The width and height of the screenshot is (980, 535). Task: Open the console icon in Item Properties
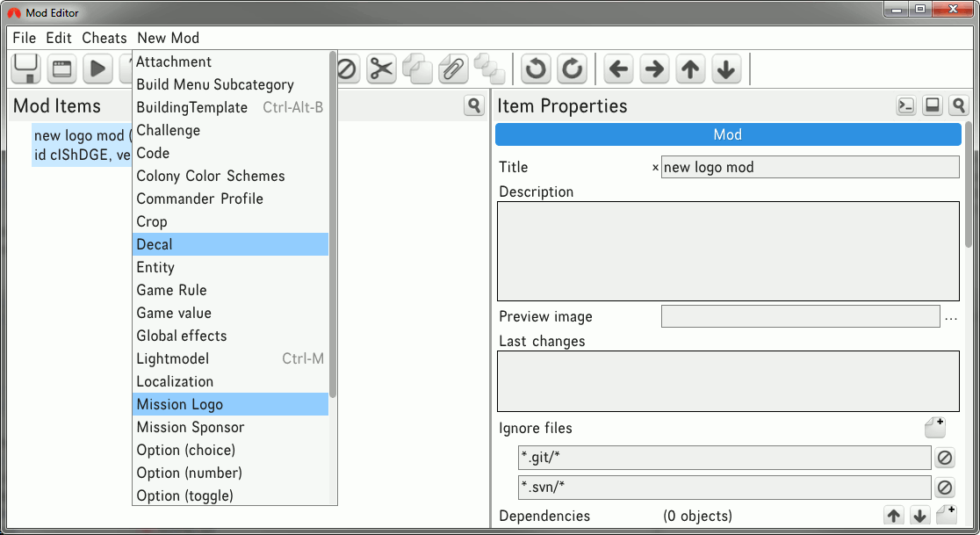tap(905, 106)
